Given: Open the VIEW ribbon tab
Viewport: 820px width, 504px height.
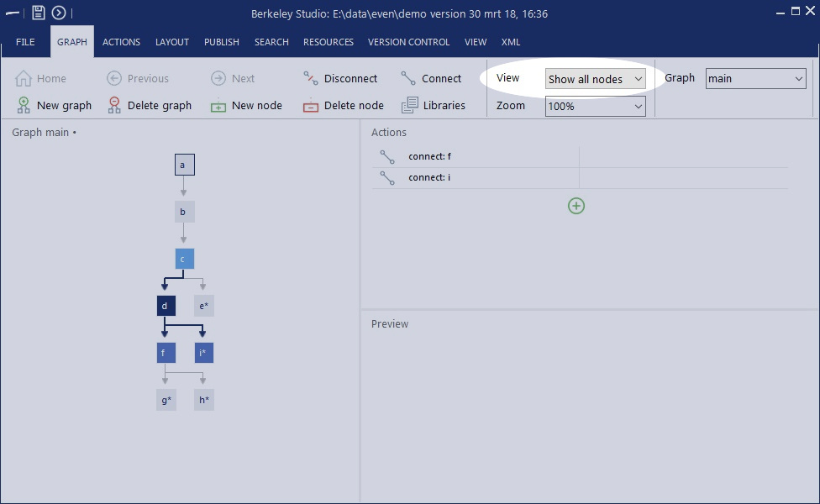Looking at the screenshot, I should coord(476,42).
